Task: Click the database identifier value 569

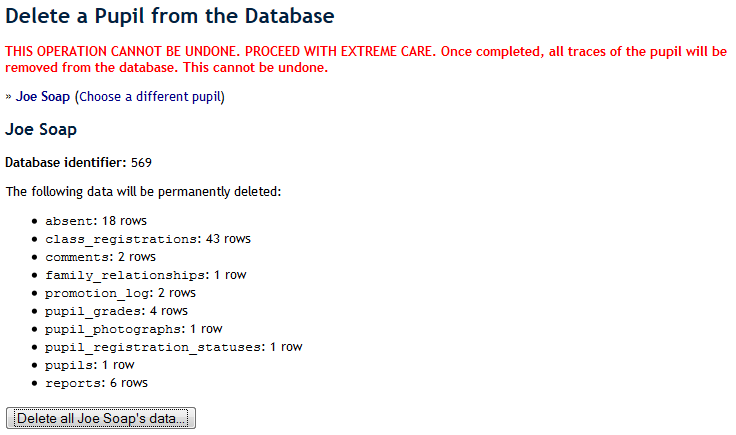Action: click(141, 162)
